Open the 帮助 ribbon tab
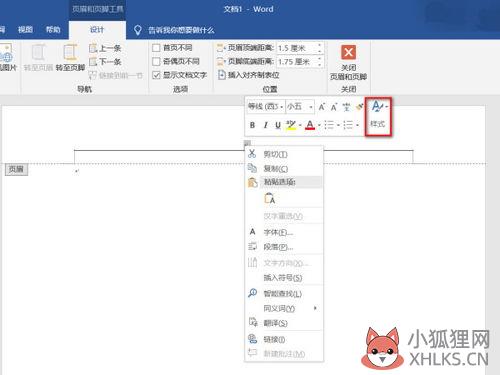The height and width of the screenshot is (375, 500). [53, 30]
